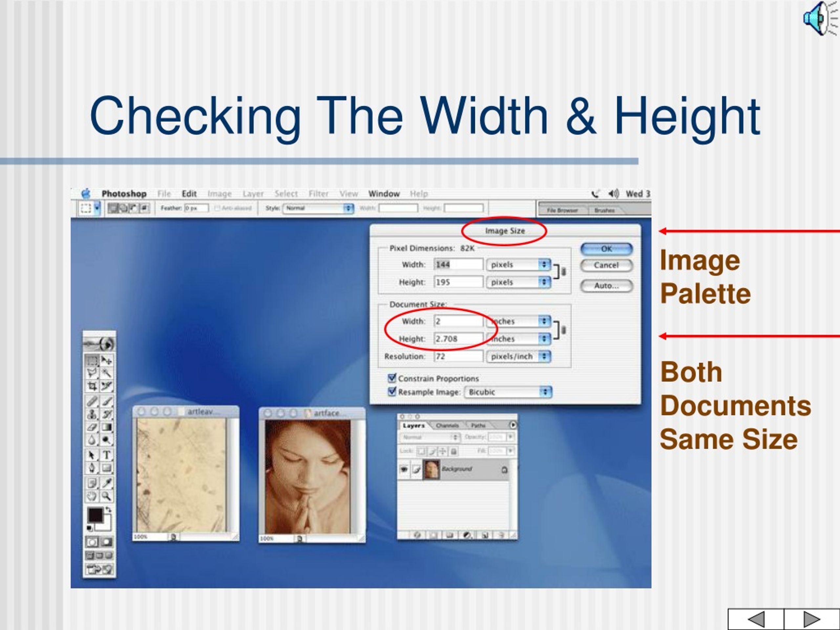Open the Photoshop application menu
Viewport: 840px width, 630px height.
coord(124,194)
